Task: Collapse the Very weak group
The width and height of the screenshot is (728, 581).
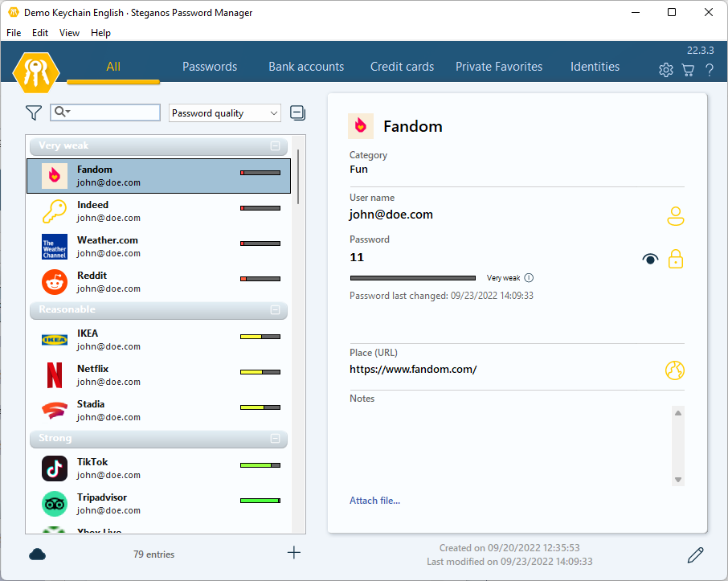Action: point(275,146)
